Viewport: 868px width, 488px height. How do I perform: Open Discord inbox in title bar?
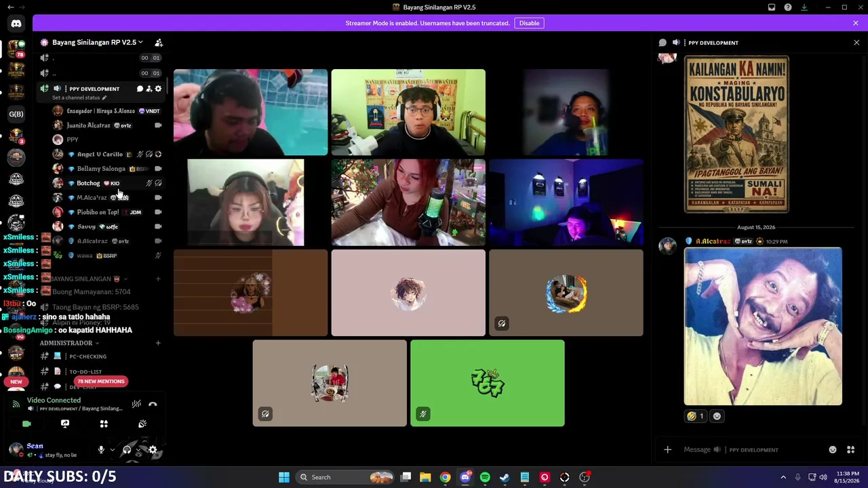pos(772,7)
